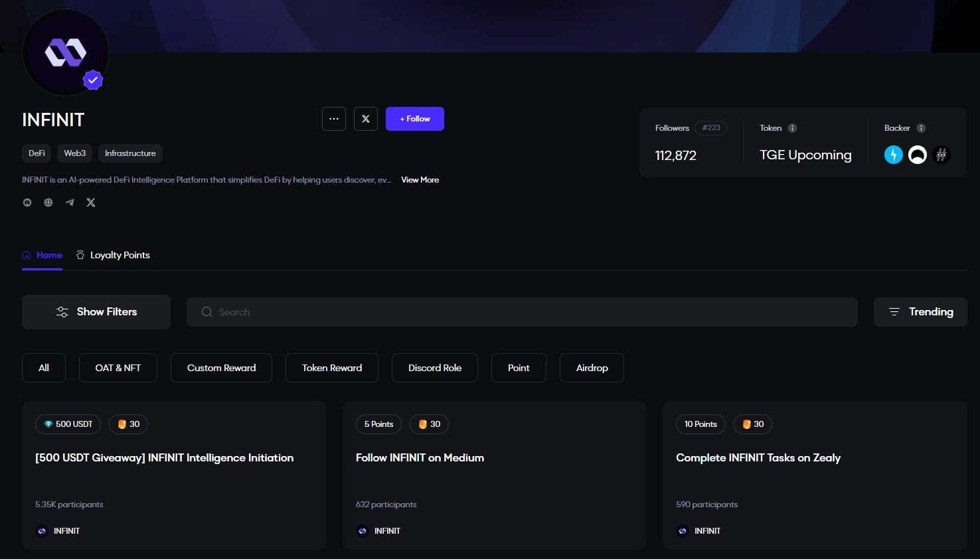
Task: Click the X share button beside Follow
Action: [x=366, y=119]
